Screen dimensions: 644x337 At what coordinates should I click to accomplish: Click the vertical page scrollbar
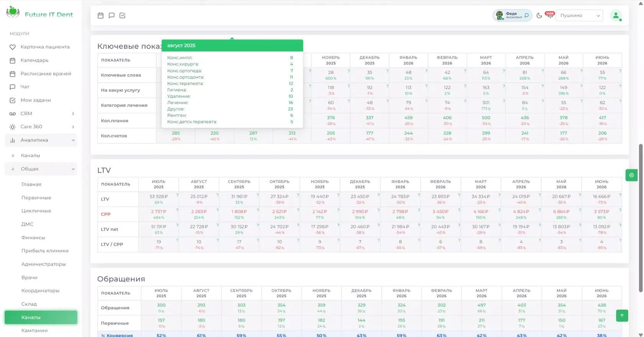[641, 218]
